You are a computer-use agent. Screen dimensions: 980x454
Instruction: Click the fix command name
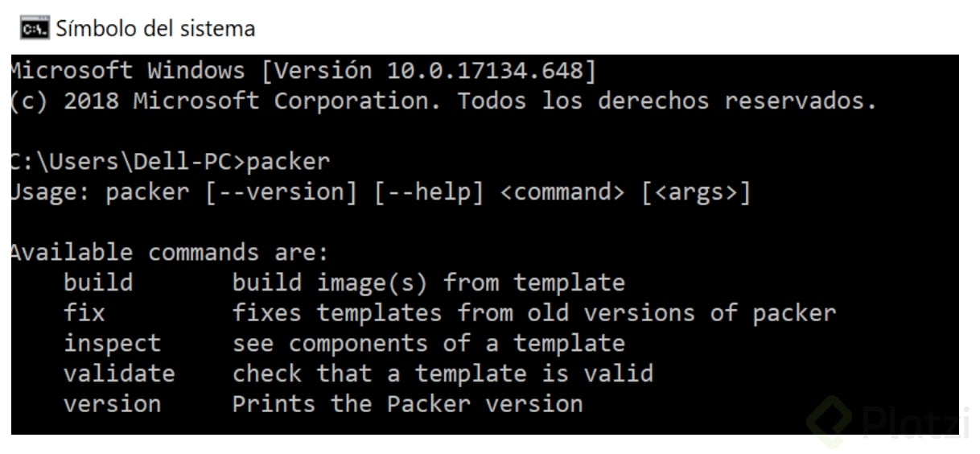point(84,312)
